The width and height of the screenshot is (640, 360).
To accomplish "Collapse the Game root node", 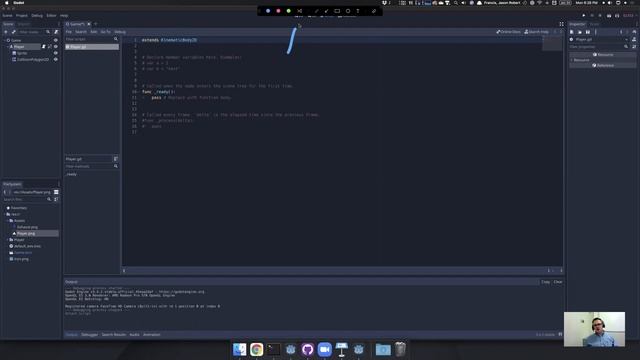I will (x=4, y=40).
